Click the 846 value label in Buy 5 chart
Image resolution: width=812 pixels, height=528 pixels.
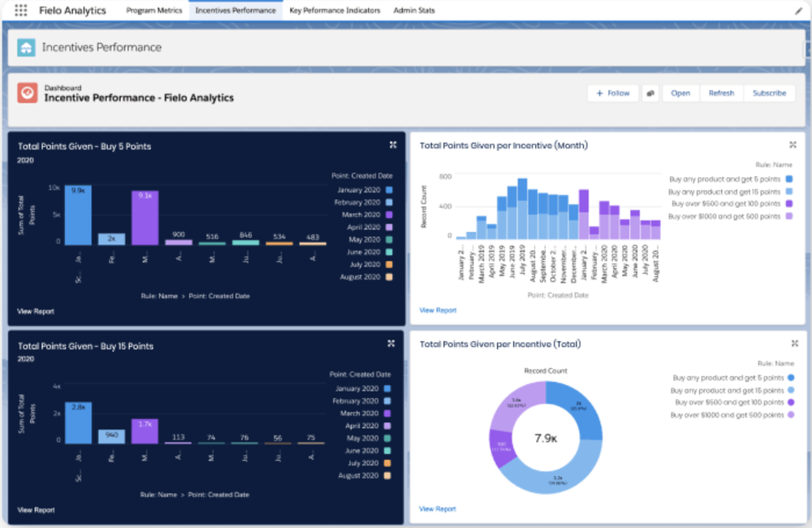click(x=245, y=236)
